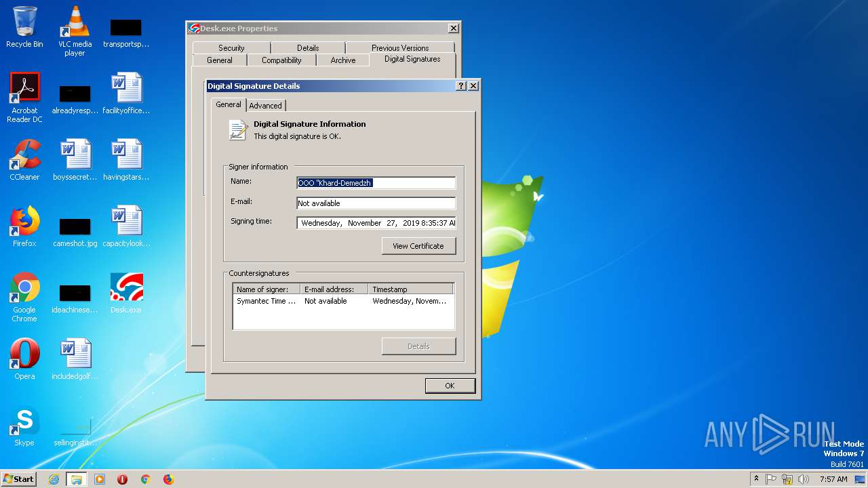868x488 pixels.
Task: Select the Digital Signatures tab
Action: pos(412,59)
